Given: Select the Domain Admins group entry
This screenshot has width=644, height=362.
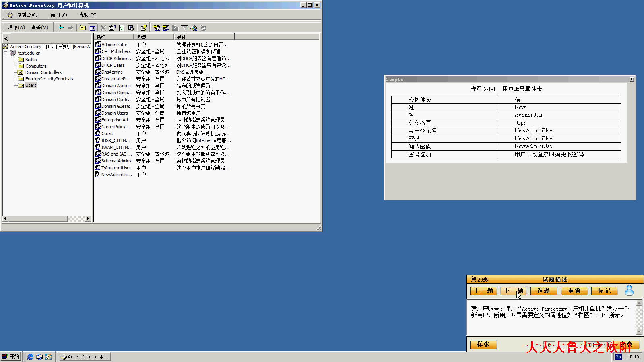Looking at the screenshot, I should click(116, 86).
